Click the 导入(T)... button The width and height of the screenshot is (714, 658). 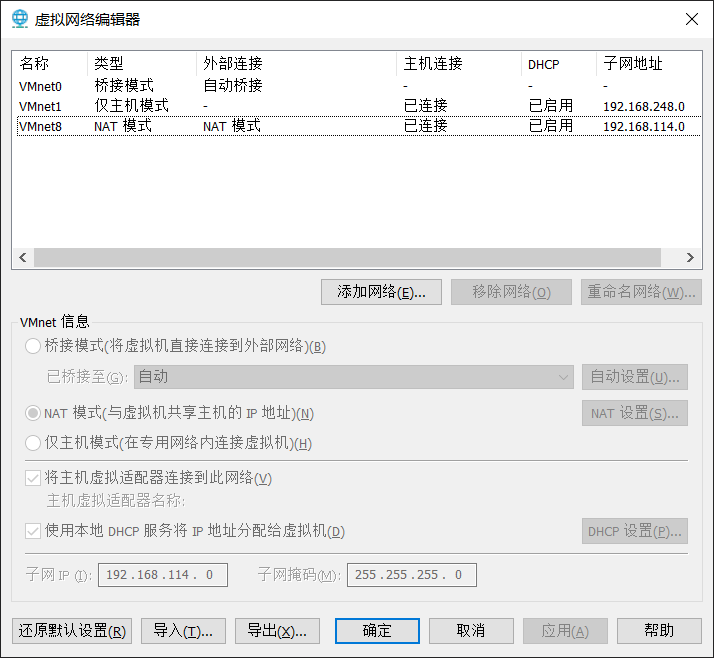click(x=183, y=631)
